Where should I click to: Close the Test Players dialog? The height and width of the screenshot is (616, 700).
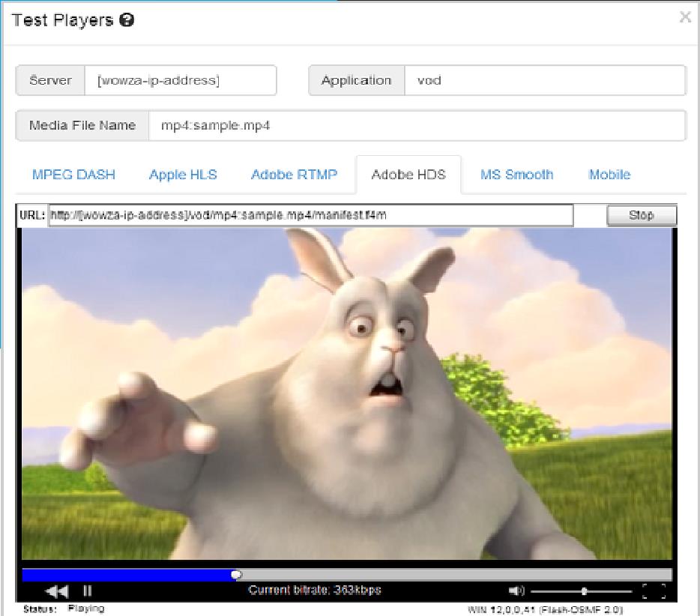click(x=685, y=17)
